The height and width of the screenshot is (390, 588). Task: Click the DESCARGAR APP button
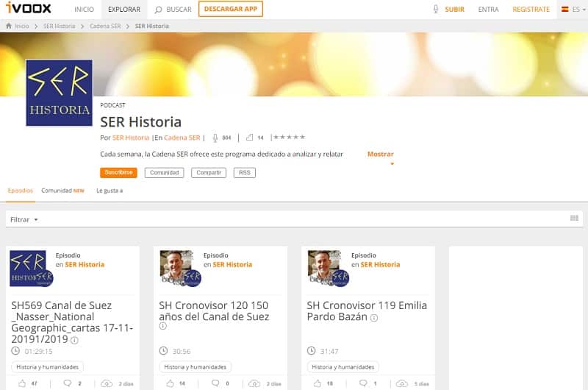coord(231,9)
